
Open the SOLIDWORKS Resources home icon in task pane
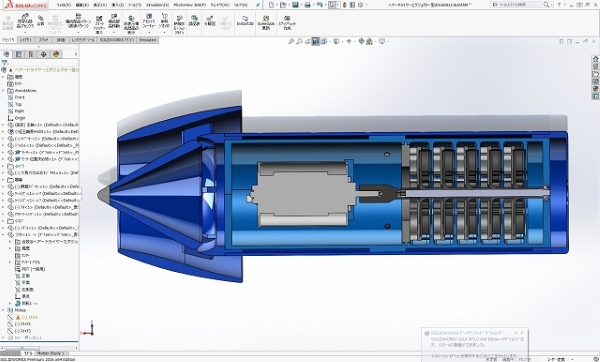[x=595, y=59]
